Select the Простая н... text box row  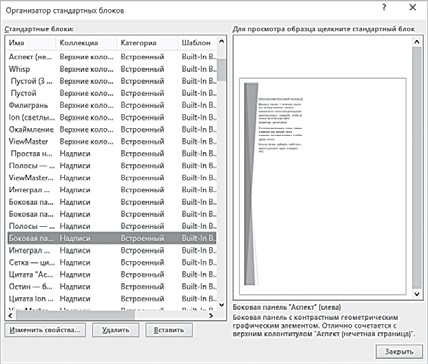tap(112, 154)
